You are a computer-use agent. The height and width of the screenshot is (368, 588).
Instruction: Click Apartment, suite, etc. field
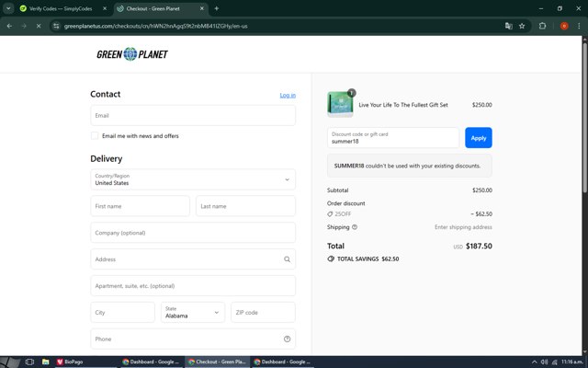[x=193, y=286]
